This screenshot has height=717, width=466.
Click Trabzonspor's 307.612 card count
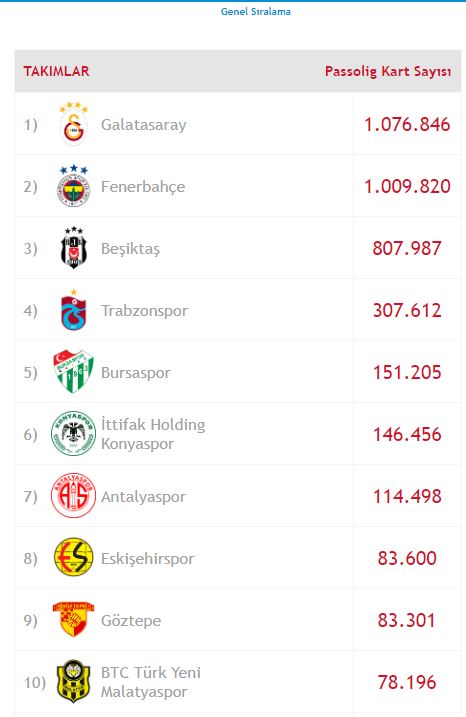(x=407, y=310)
